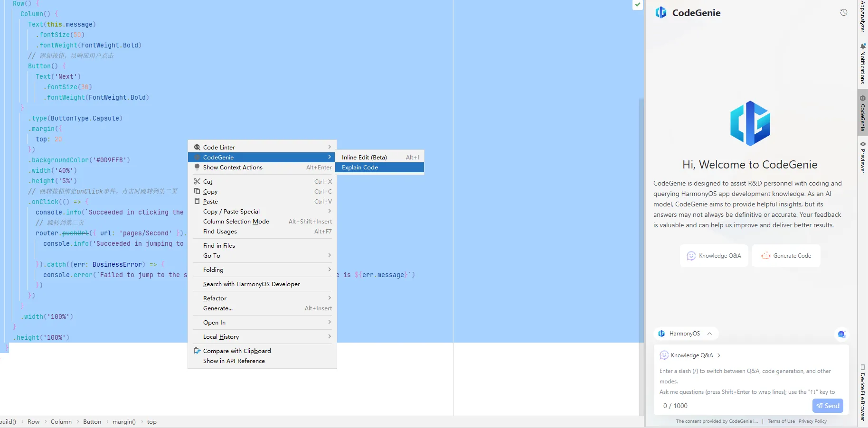
Task: Choose Find Usages from the context menu
Action: pyautogui.click(x=262, y=232)
